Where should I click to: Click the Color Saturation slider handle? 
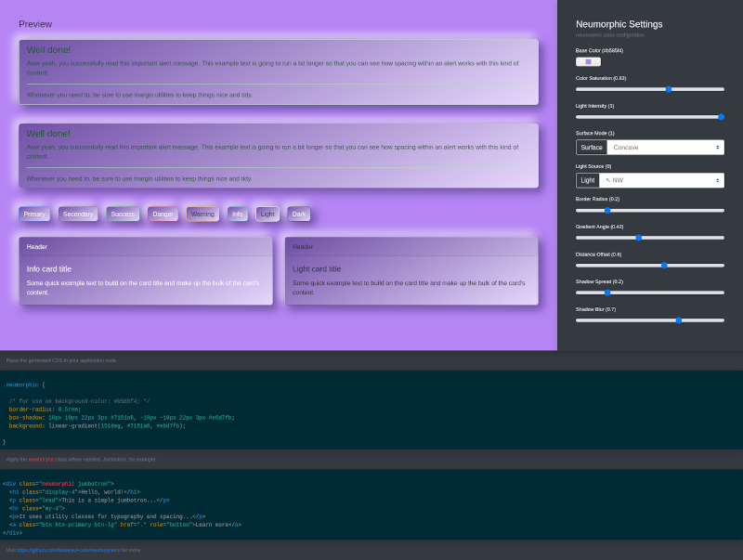(x=669, y=89)
